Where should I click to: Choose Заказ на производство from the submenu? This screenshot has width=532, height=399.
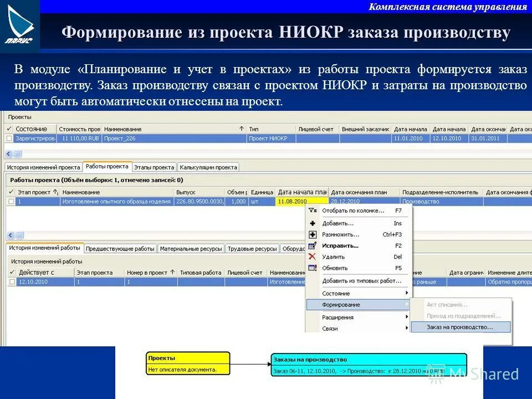[x=460, y=328]
